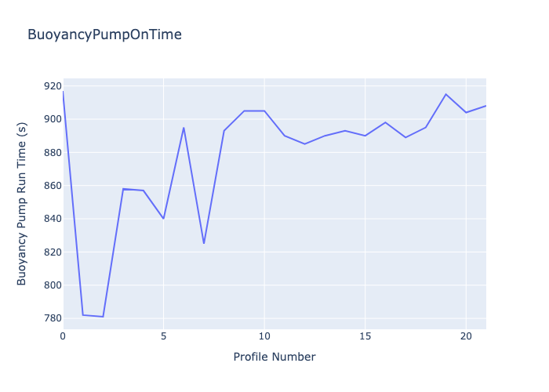Screen dimensions: 549x392
Task: Click the y-axis tick label 900
Action: pyautogui.click(x=53, y=119)
